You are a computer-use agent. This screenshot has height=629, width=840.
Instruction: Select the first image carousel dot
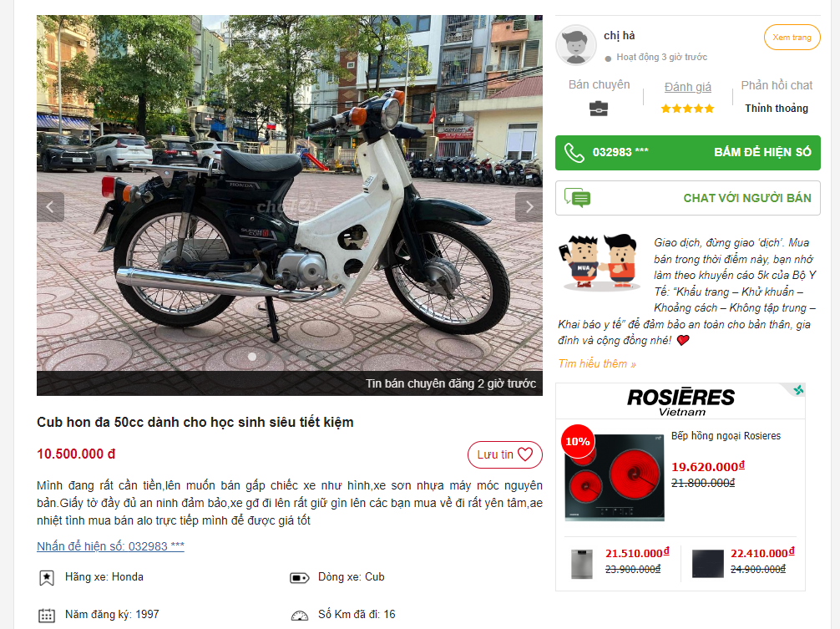(x=252, y=357)
